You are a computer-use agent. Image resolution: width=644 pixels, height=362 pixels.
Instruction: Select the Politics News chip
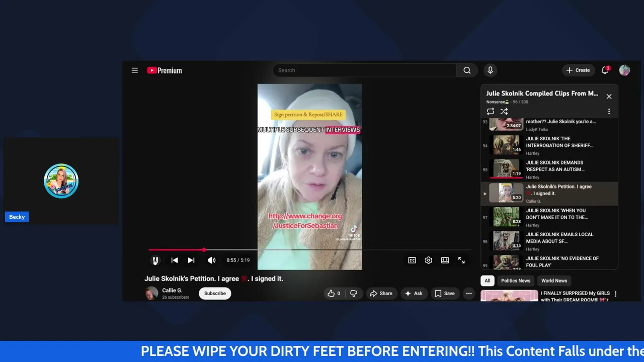click(515, 281)
